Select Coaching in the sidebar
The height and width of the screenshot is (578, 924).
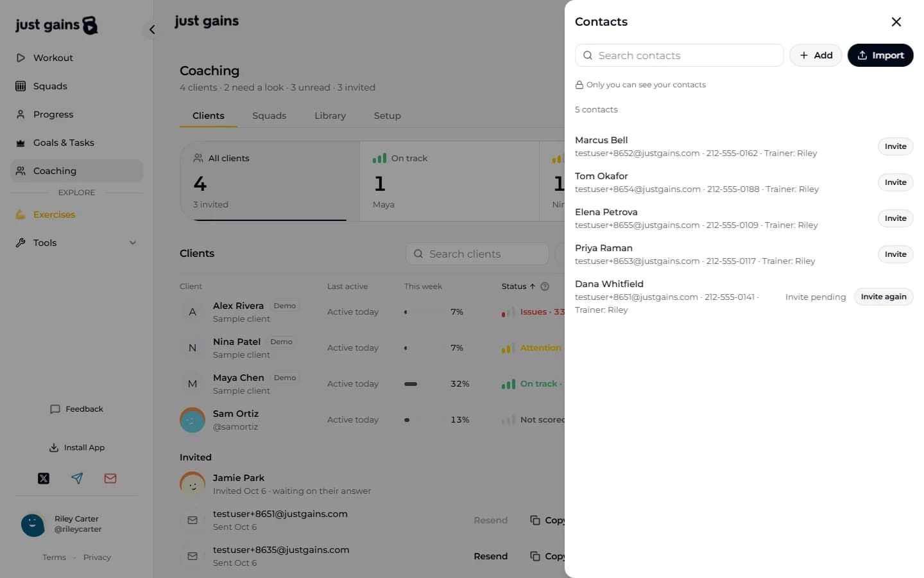pos(76,171)
